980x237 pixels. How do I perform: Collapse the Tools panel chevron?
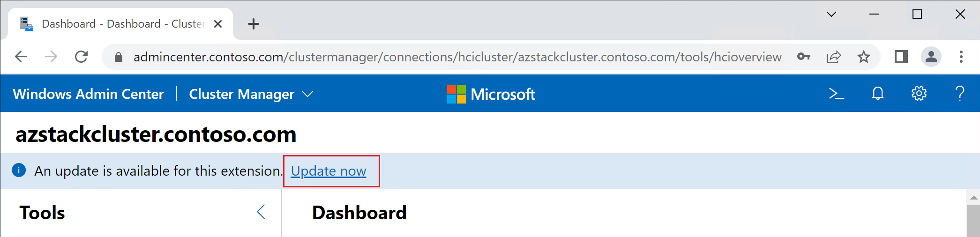click(261, 212)
